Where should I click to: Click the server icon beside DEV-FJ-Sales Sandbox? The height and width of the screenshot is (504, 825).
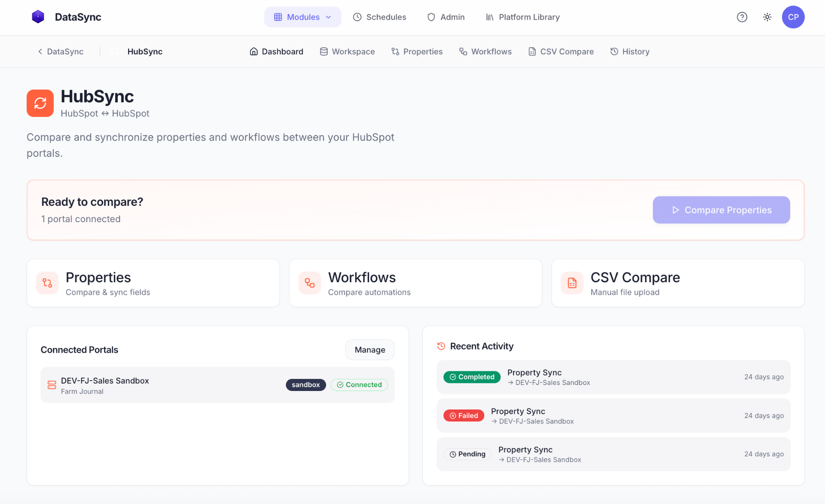[x=52, y=385]
